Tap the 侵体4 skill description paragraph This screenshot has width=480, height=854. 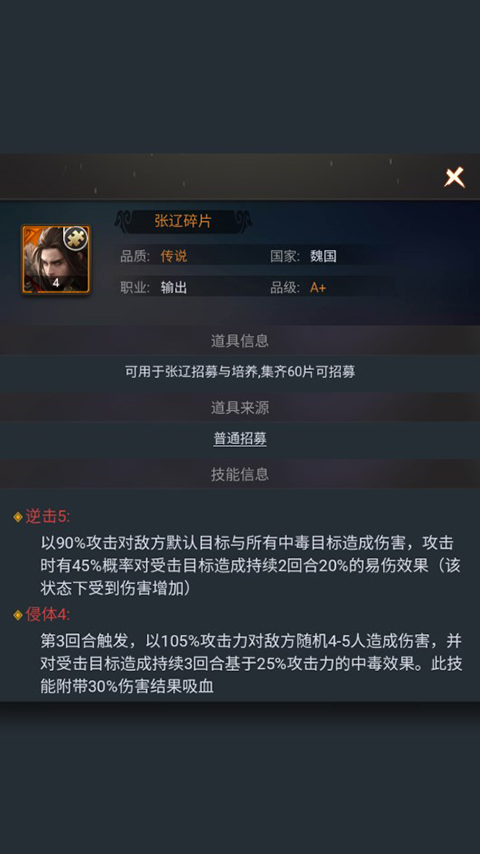(x=251, y=663)
